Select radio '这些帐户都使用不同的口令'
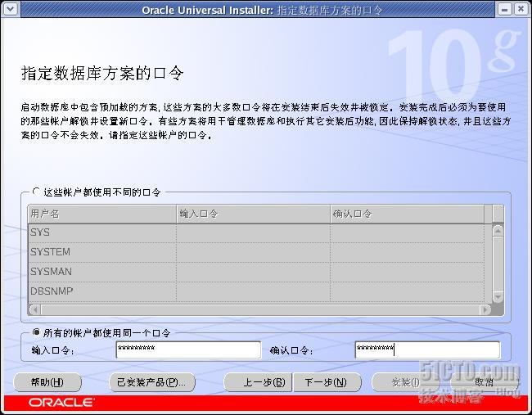The width and height of the screenshot is (532, 415). (36, 192)
